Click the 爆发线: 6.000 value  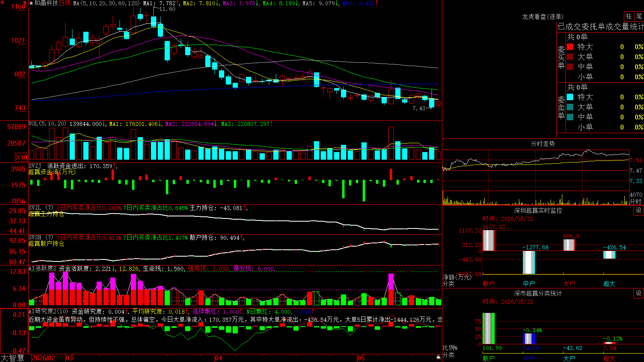point(254,269)
